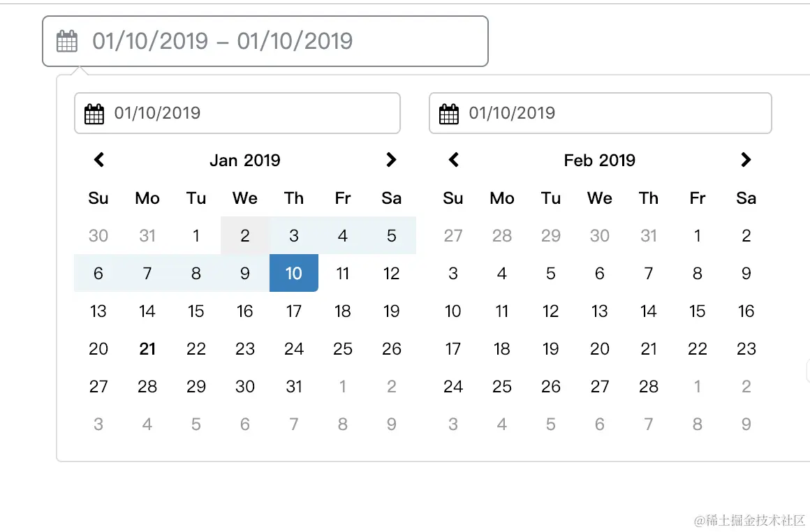Click greyed December 30 in left calendar
The image size is (810, 532).
[98, 235]
